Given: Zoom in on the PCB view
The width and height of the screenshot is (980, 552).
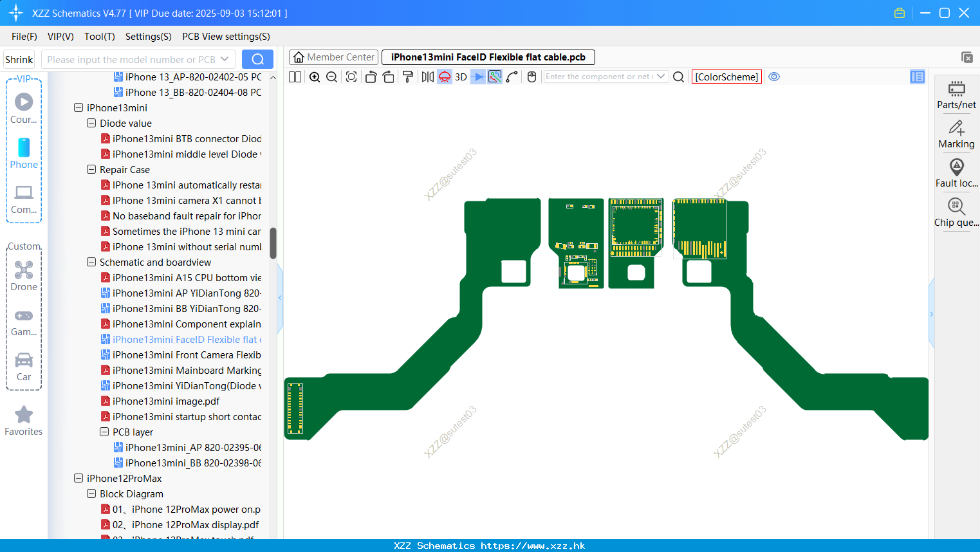Looking at the screenshot, I should click(315, 77).
